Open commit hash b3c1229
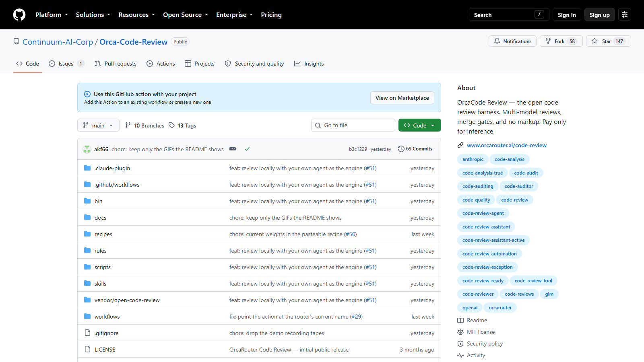Viewport: 644px width, 362px height. 358,149
